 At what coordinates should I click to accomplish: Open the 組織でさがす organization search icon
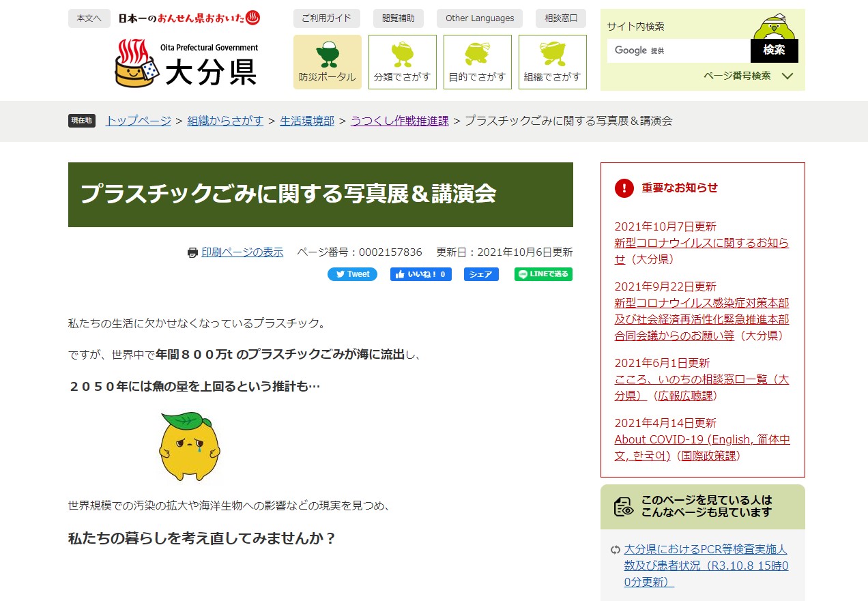(552, 62)
